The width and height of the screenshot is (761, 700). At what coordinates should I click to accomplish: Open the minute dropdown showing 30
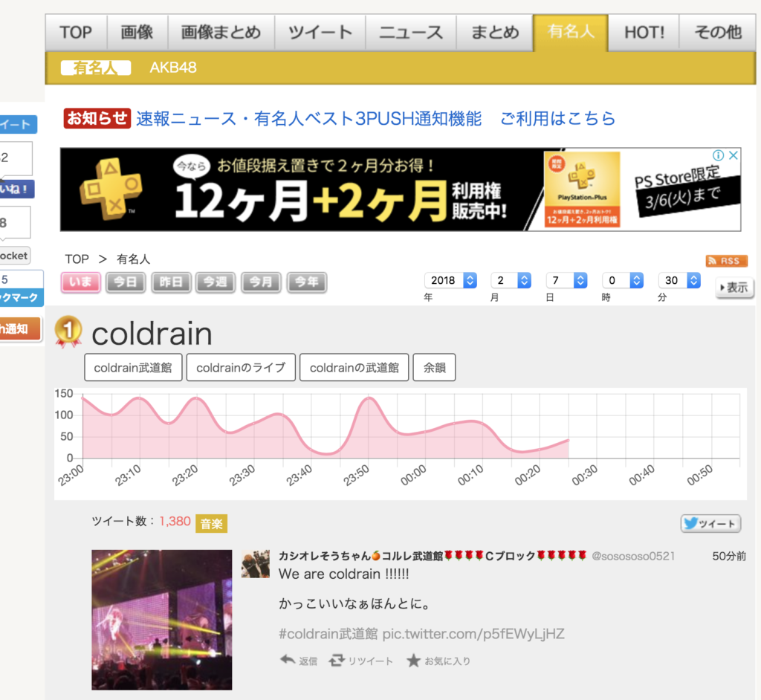(x=679, y=281)
